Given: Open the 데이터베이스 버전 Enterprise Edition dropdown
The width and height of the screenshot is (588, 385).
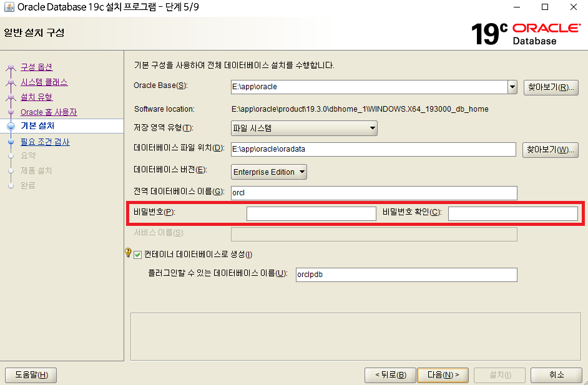Looking at the screenshot, I should coord(269,172).
